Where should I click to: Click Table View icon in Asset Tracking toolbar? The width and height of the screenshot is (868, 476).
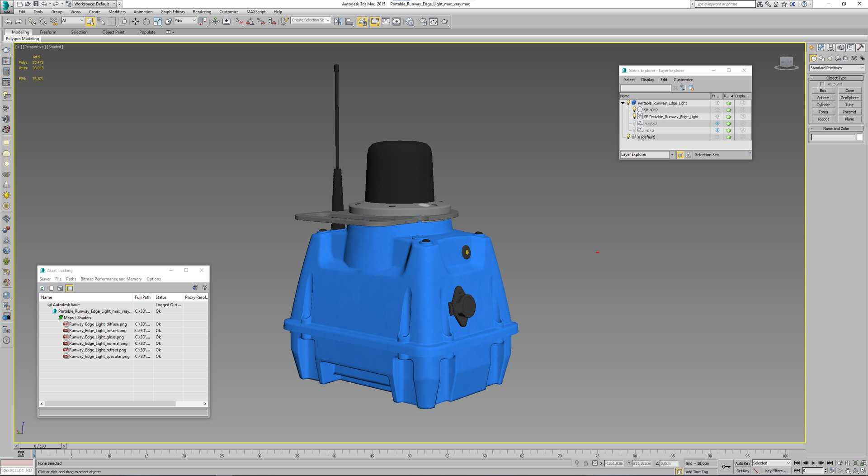[x=70, y=288]
